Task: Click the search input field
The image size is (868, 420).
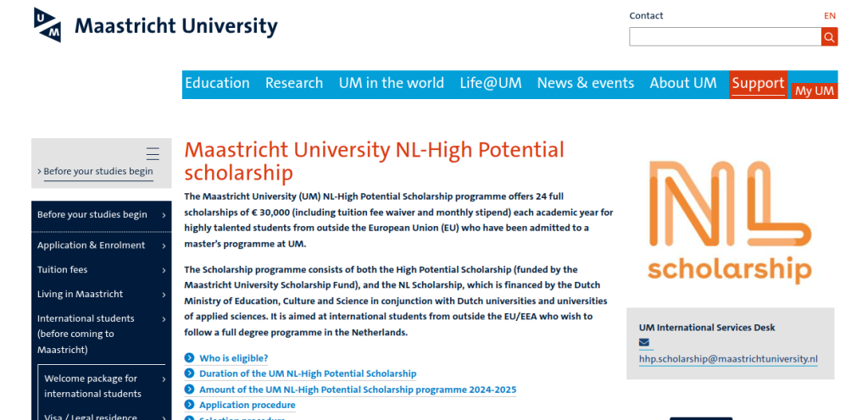Action: (x=726, y=37)
